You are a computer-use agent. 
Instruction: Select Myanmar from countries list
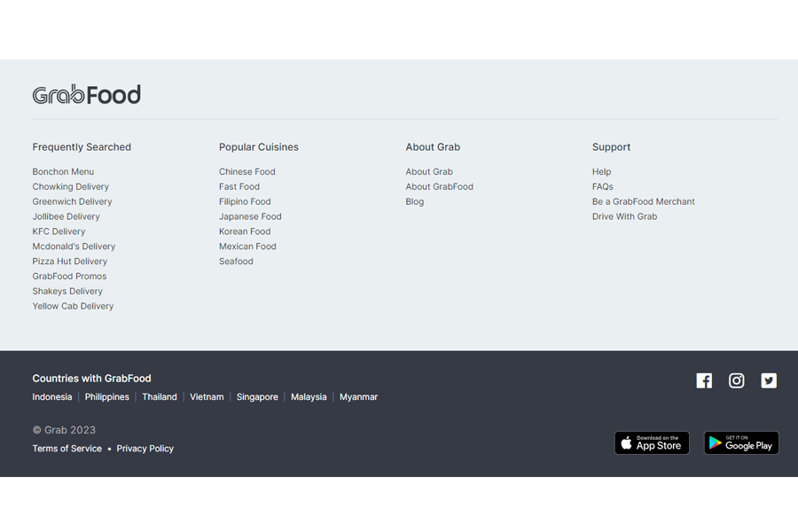358,397
